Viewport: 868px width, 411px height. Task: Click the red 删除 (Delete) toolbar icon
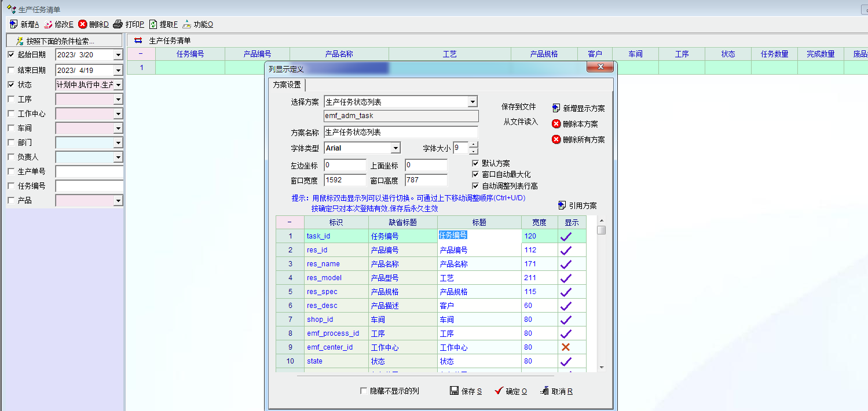83,24
